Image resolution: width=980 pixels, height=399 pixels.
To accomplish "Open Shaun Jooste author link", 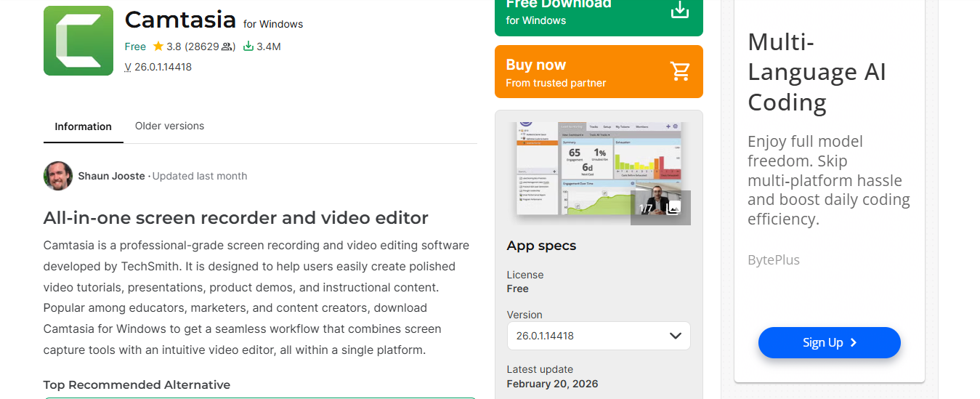I will tap(112, 176).
